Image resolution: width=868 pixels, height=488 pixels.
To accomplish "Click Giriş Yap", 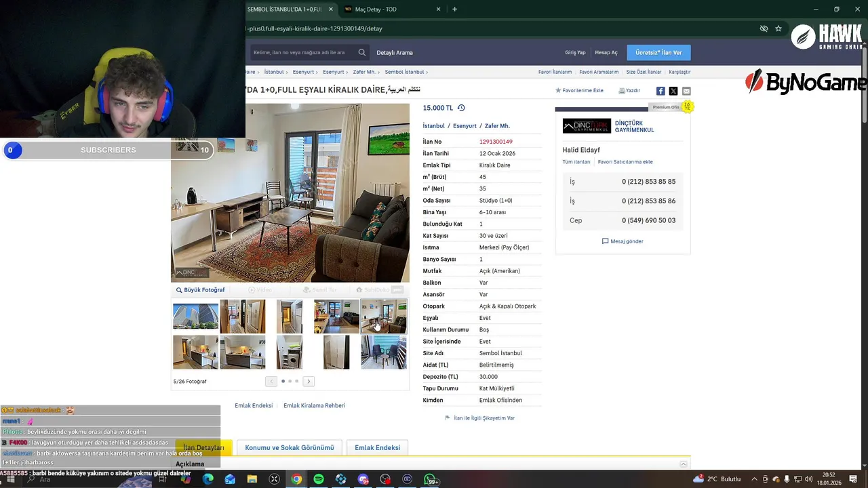I will click(x=575, y=52).
